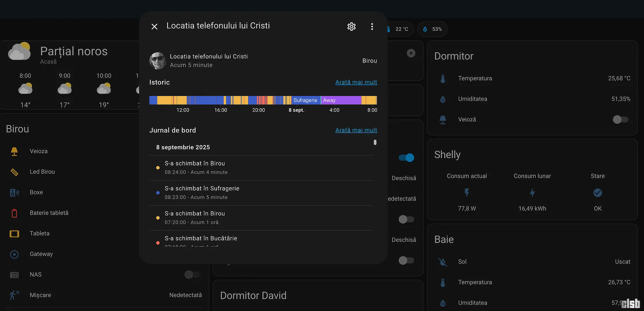The height and width of the screenshot is (311, 644).
Task: Click Dormitor Umiditatea droplet icon
Action: click(443, 99)
